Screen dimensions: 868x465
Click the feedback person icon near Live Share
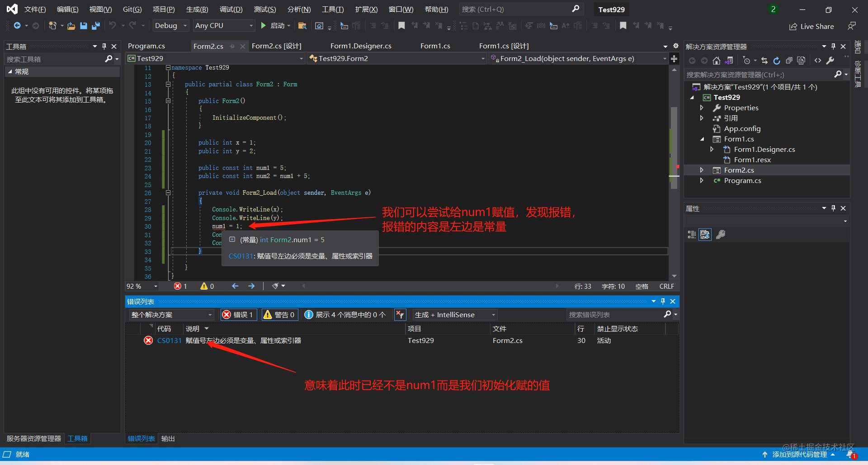pos(852,26)
